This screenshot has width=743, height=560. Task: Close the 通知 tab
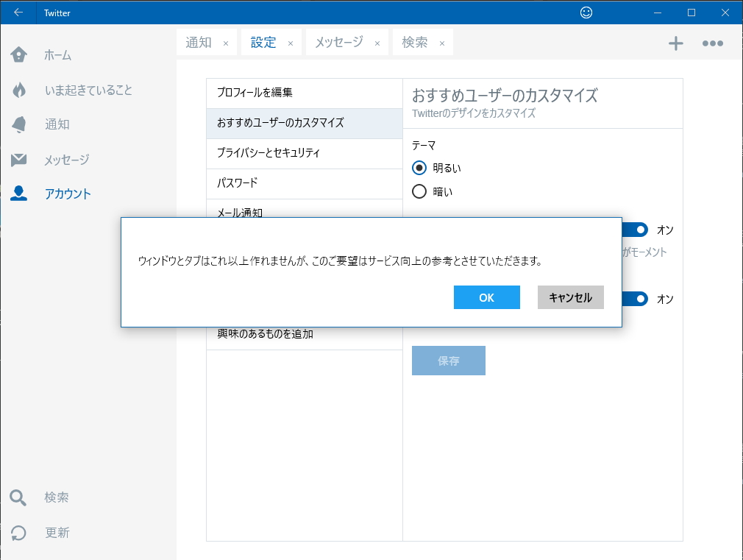(226, 43)
